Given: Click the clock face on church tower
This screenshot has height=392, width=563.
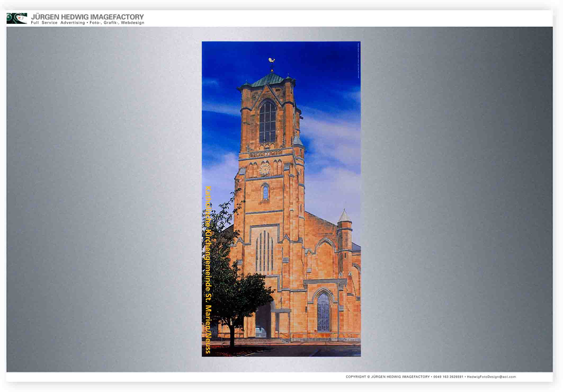Looking at the screenshot, I should click(265, 169).
